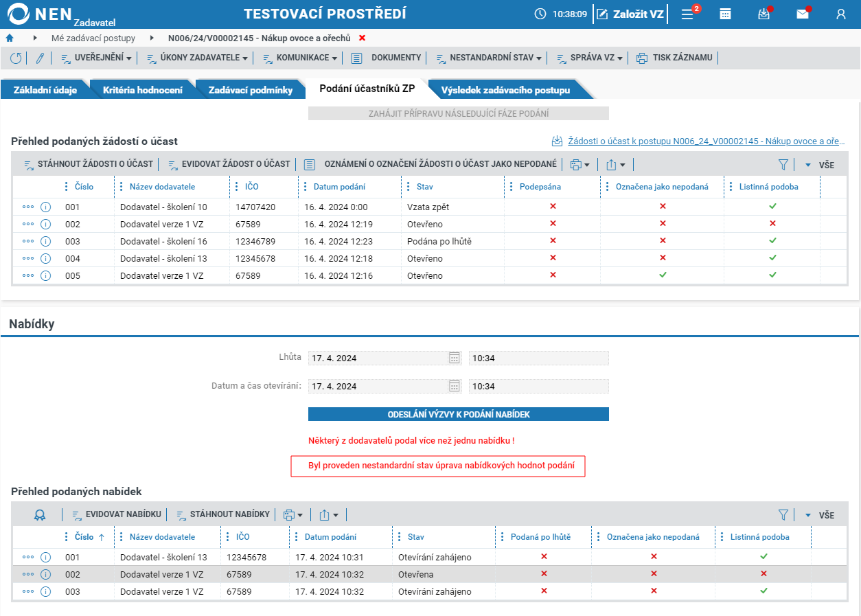Expand the Správa VZ menu
The width and height of the screenshot is (861, 616).
[590, 58]
